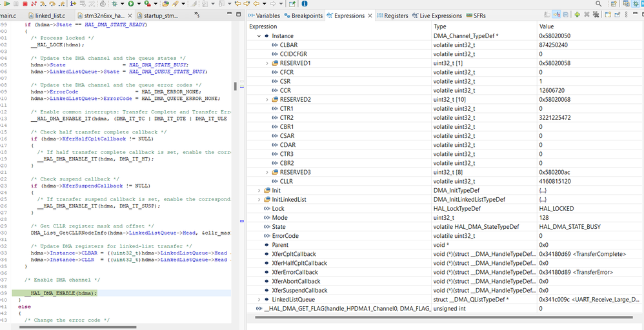
Task: Open the toolbar Search magnifier
Action: (x=598, y=4)
